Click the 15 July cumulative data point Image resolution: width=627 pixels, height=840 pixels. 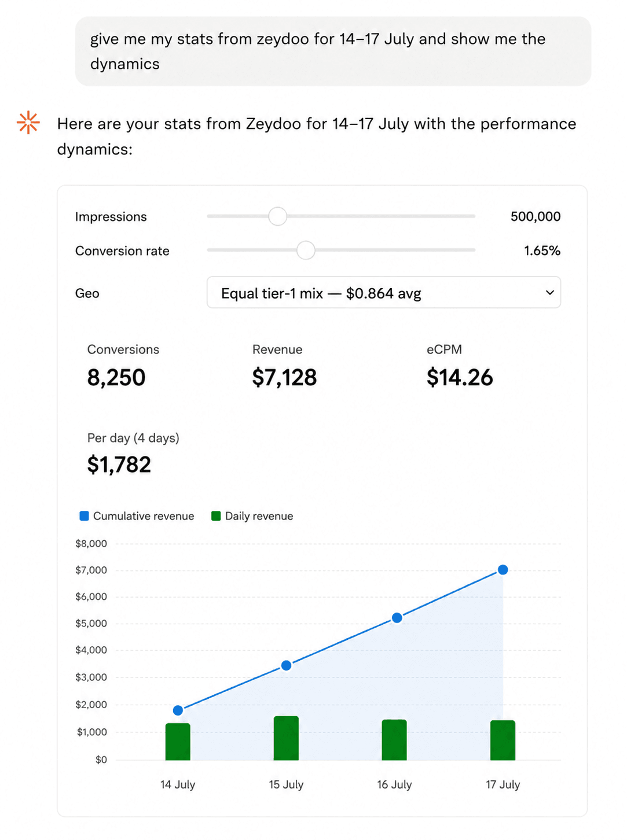287,665
